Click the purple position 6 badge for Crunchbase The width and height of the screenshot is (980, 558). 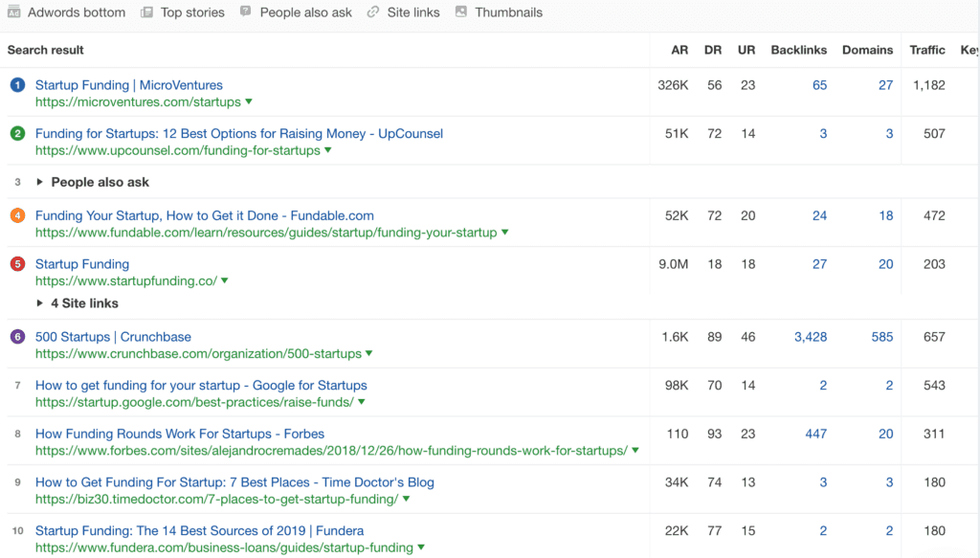pos(16,337)
